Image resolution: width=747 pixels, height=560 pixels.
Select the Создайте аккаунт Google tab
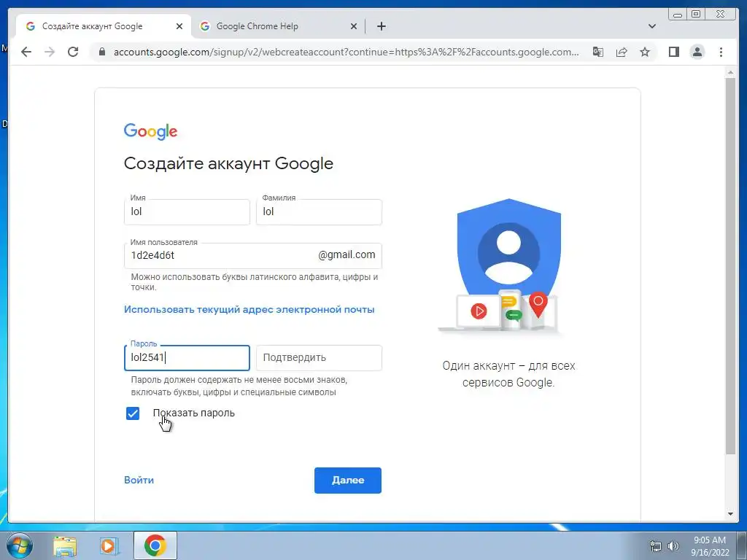coord(104,26)
